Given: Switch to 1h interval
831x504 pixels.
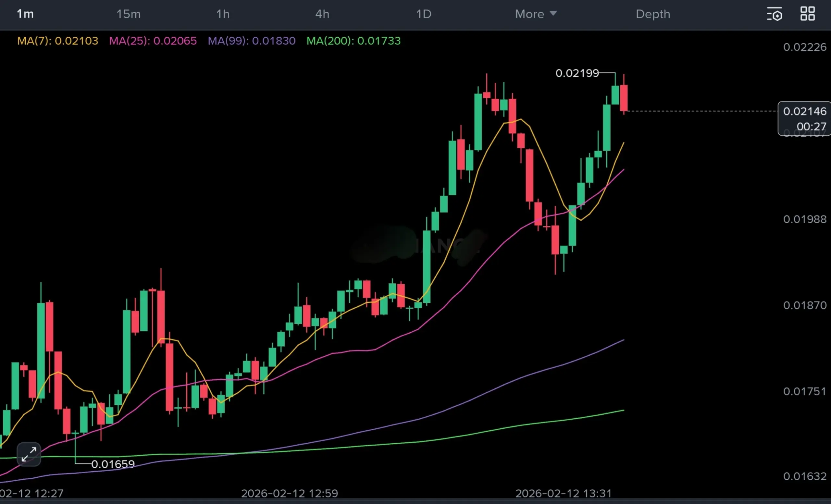Looking at the screenshot, I should tap(223, 14).
